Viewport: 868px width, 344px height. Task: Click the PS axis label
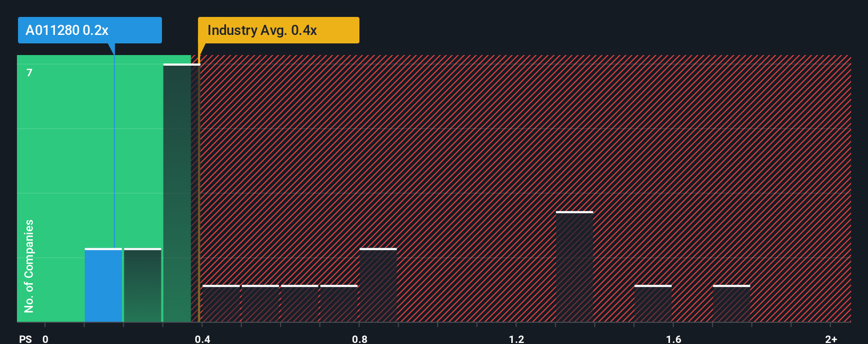[x=25, y=339]
